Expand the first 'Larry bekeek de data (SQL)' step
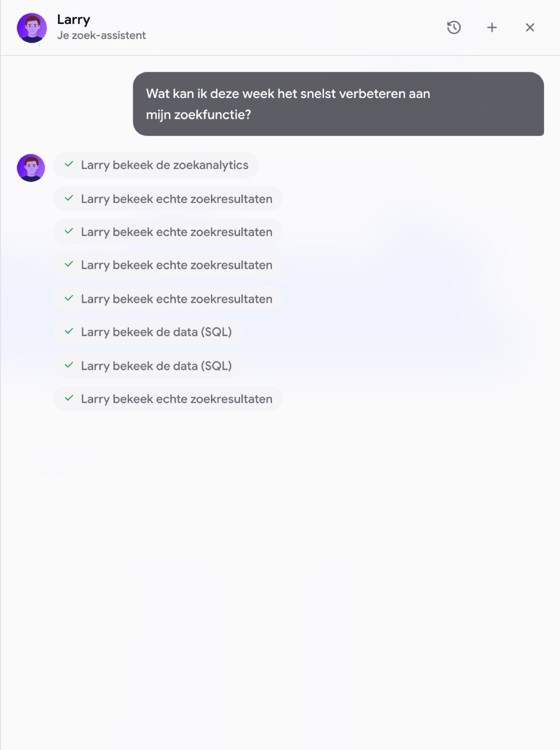This screenshot has width=560, height=750. 147,332
